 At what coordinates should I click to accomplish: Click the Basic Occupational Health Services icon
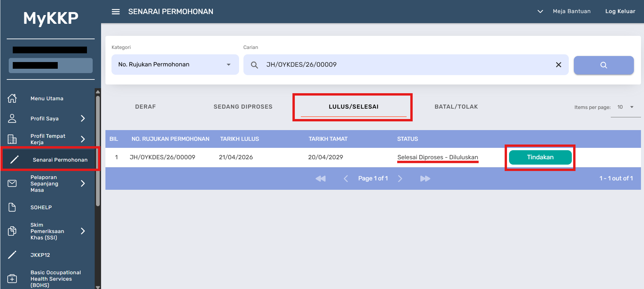[x=12, y=279]
